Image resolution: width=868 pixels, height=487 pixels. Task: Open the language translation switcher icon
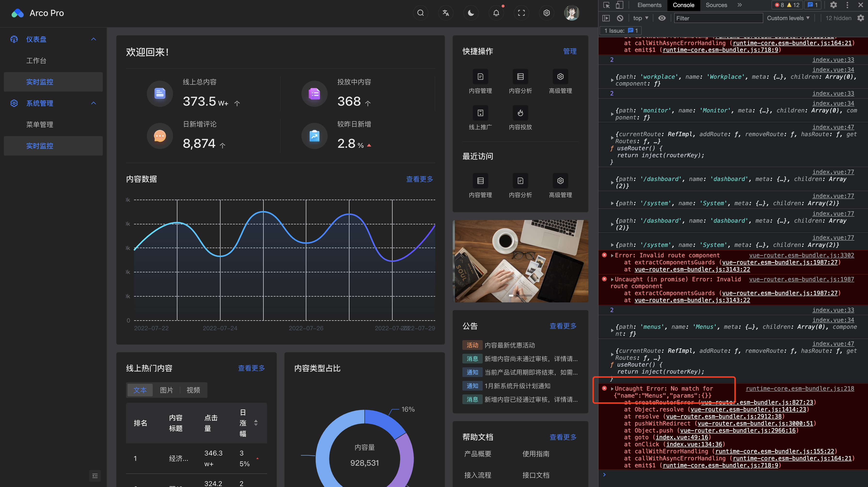pos(445,13)
